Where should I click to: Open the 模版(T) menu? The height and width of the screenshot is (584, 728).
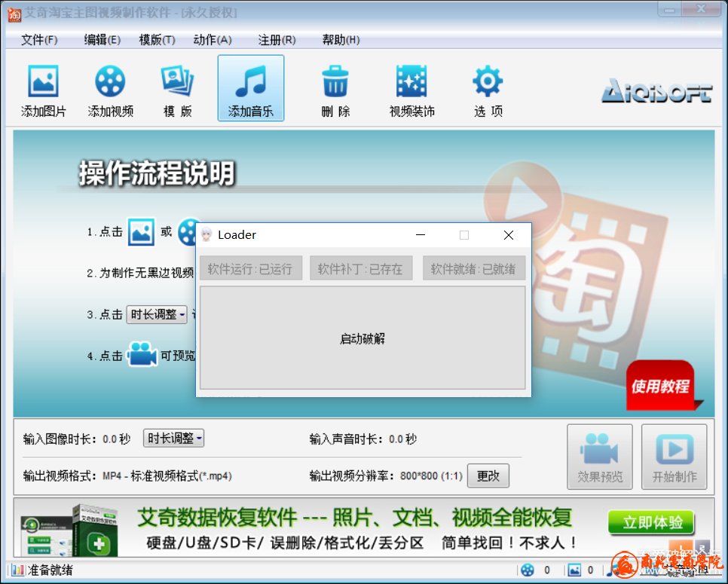click(157, 40)
